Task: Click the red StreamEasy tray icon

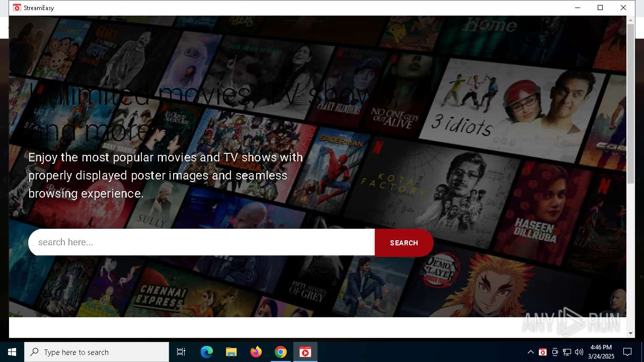Action: pyautogui.click(x=542, y=352)
